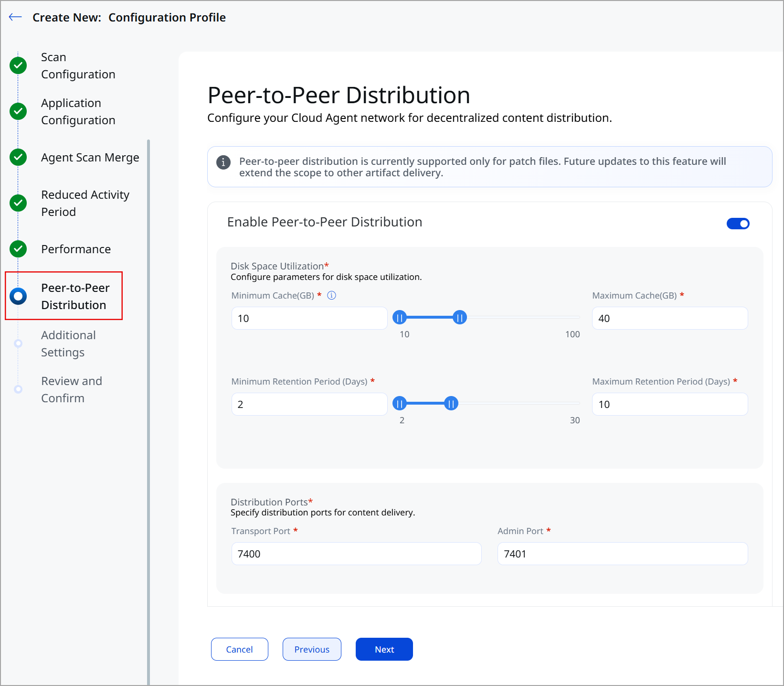784x686 pixels.
Task: Click the "Peer-to-Peer Distribution" page title
Action: (x=339, y=95)
